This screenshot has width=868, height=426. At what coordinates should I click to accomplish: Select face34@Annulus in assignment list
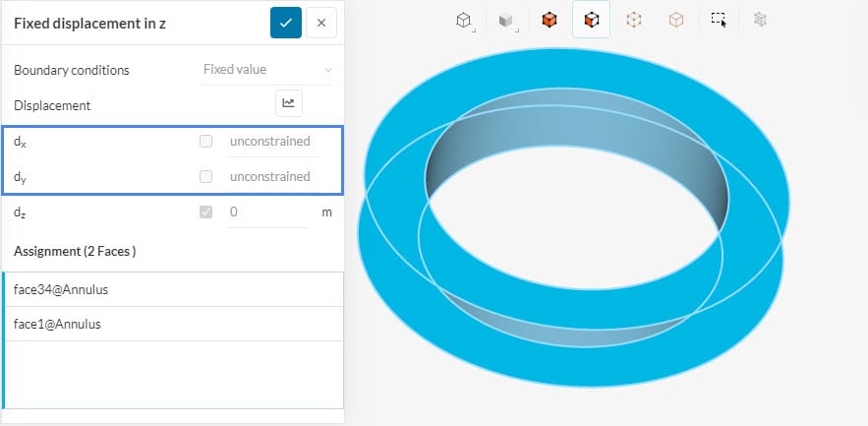click(x=173, y=289)
